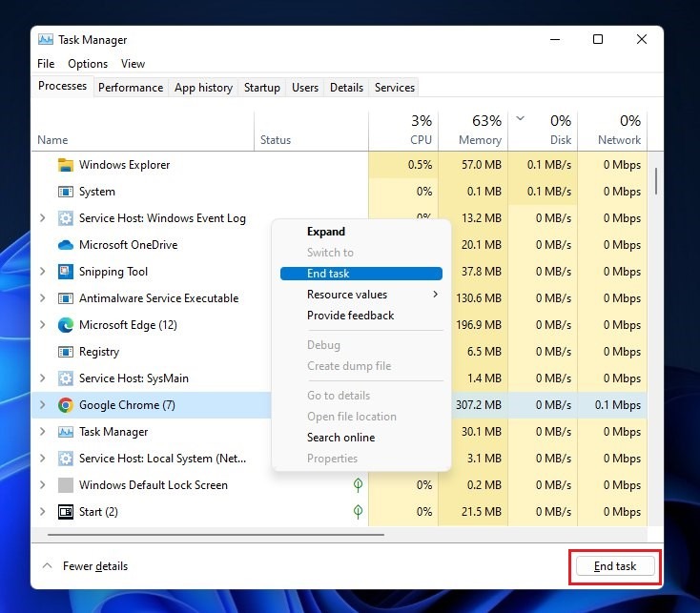
Task: Click the Windows Explorer folder icon
Action: click(66, 165)
